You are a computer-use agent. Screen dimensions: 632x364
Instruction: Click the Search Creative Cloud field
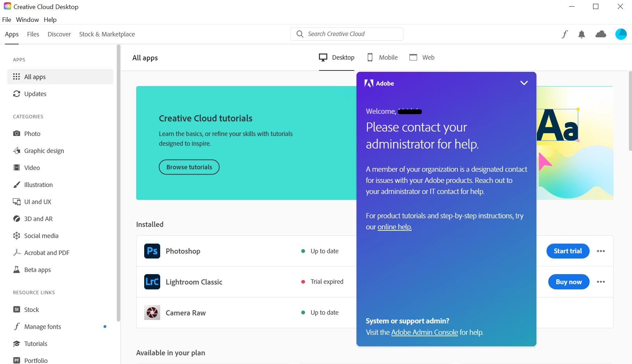[347, 34]
